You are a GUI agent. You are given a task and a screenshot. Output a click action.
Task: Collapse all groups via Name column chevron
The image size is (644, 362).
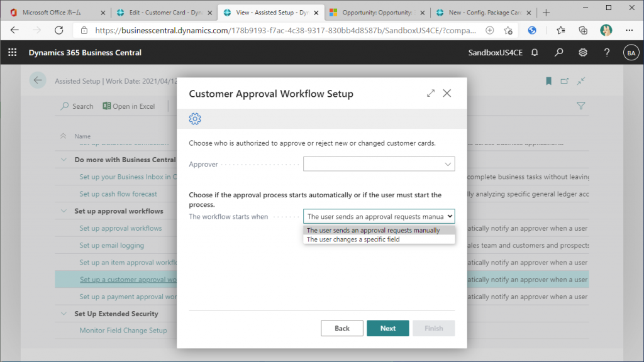tap(64, 136)
